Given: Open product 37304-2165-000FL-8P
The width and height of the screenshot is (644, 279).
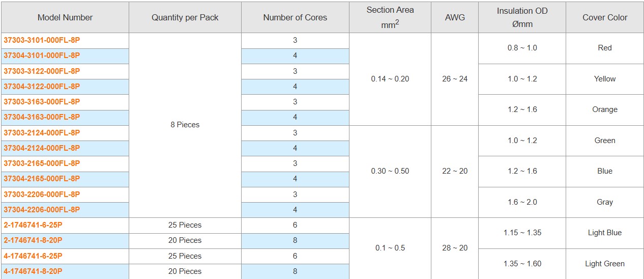Looking at the screenshot, I should [42, 179].
